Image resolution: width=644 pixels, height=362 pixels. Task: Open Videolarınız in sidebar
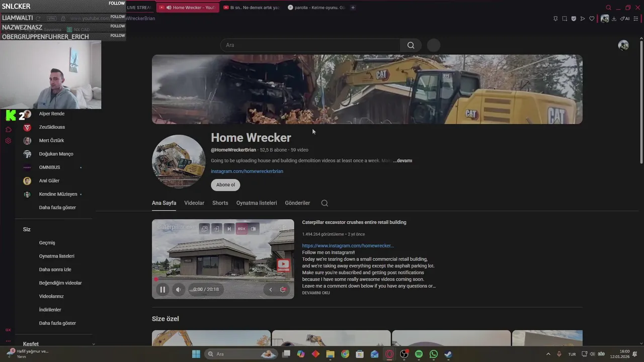coord(51,297)
